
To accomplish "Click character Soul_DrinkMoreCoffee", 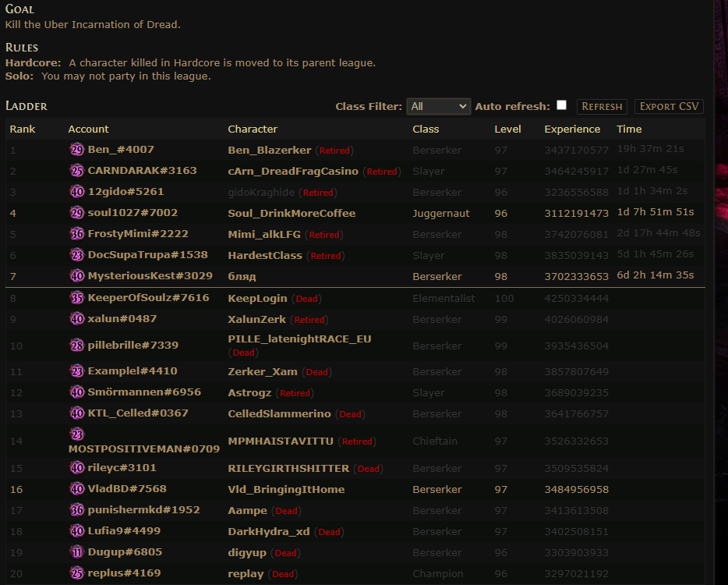I will click(292, 213).
